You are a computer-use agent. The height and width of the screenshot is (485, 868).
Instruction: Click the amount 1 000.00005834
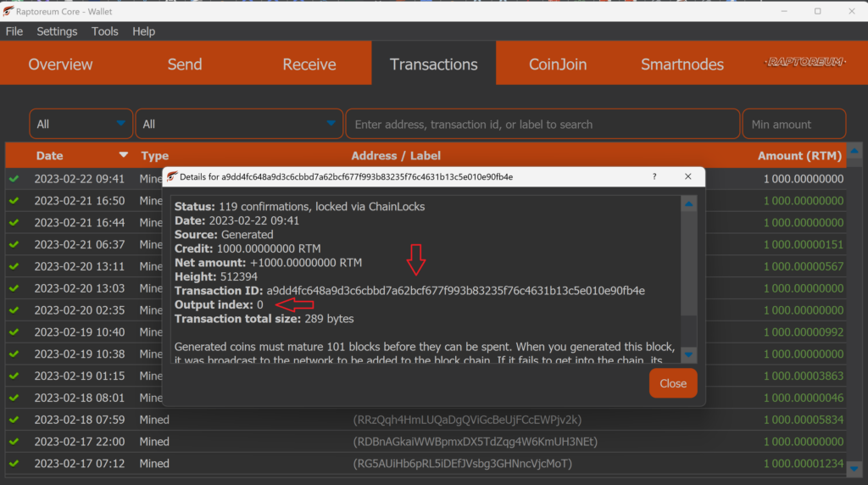tap(804, 420)
